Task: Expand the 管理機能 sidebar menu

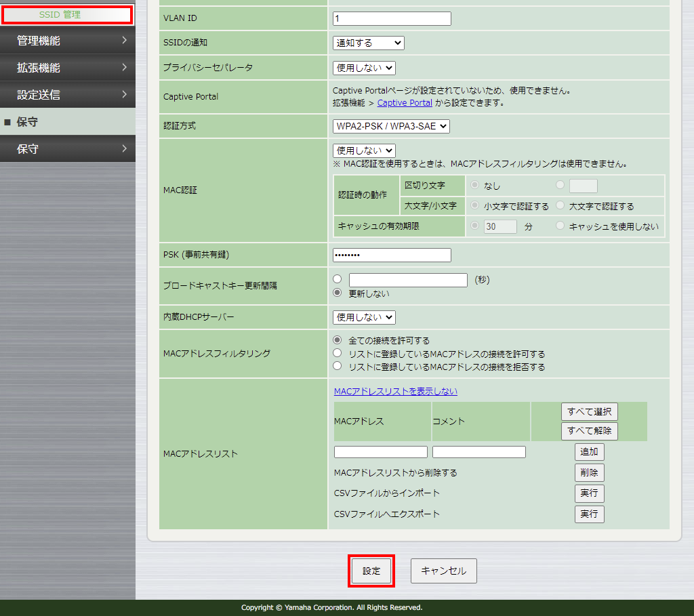Action: pyautogui.click(x=68, y=40)
